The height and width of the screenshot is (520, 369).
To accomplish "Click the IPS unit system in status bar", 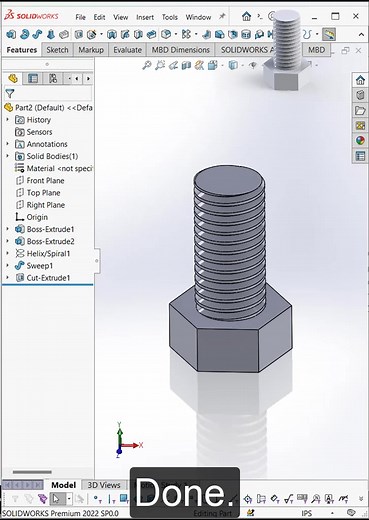I will 307,513.
